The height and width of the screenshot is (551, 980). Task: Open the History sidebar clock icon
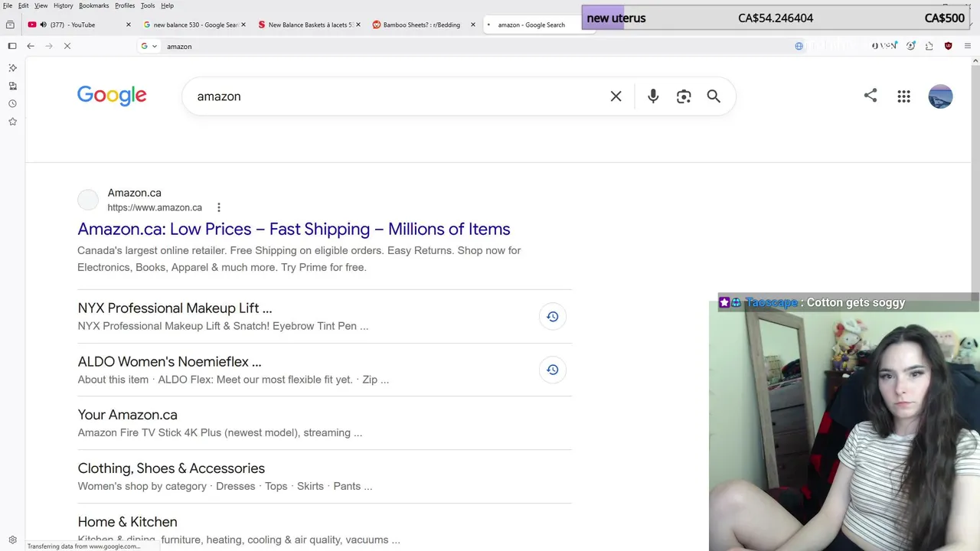12,103
